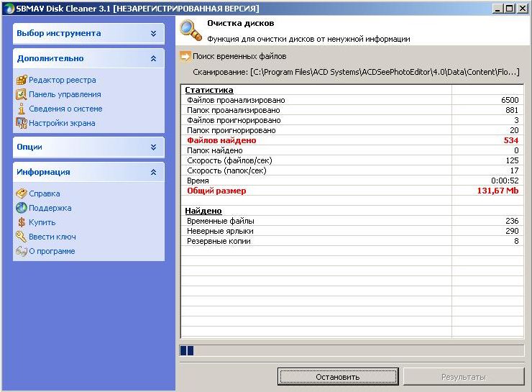
Task: Stop scanning with the Остановить button
Action: pos(338,377)
